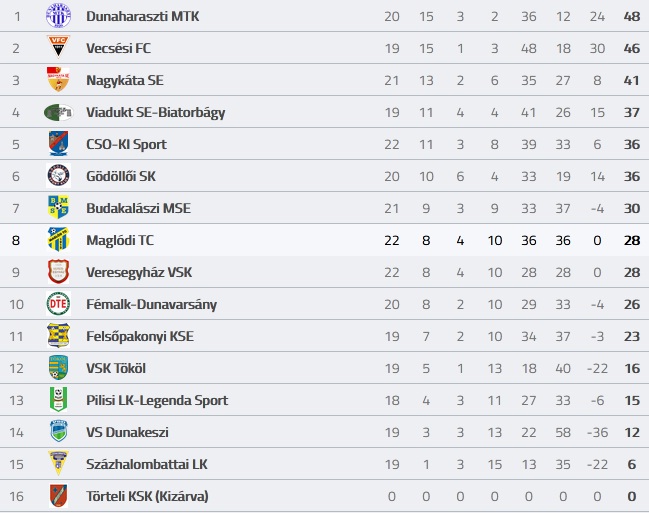This screenshot has height=513, width=649.
Task: Select the Törteli KSK red shield crest
Action: coord(58,496)
